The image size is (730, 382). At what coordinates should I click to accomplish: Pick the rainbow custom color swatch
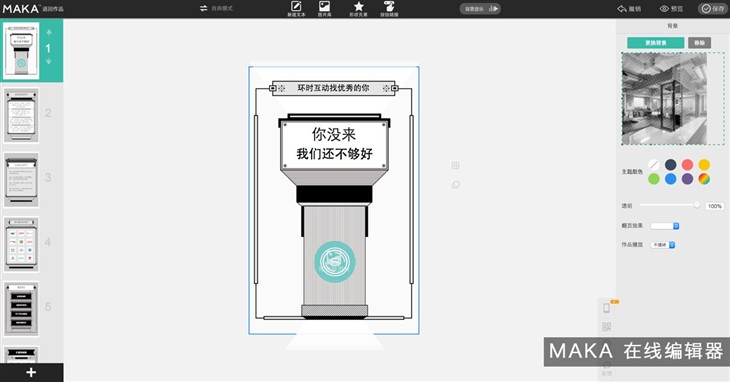click(704, 179)
